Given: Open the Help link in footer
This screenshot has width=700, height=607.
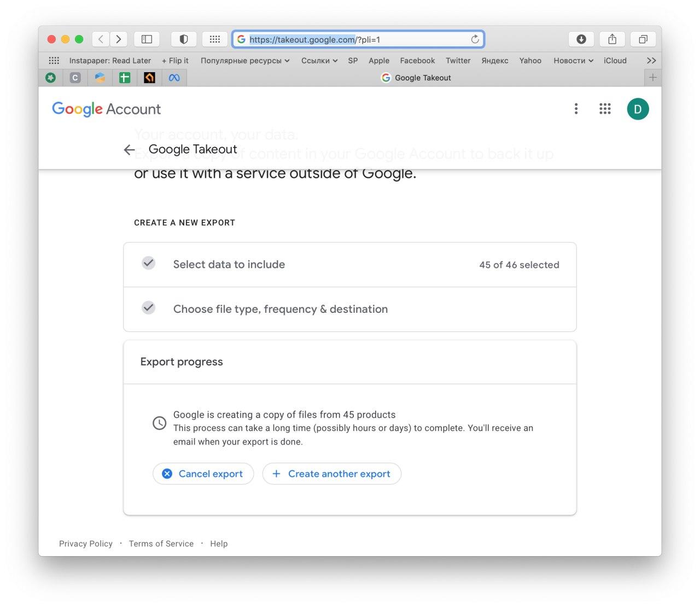Looking at the screenshot, I should (219, 544).
